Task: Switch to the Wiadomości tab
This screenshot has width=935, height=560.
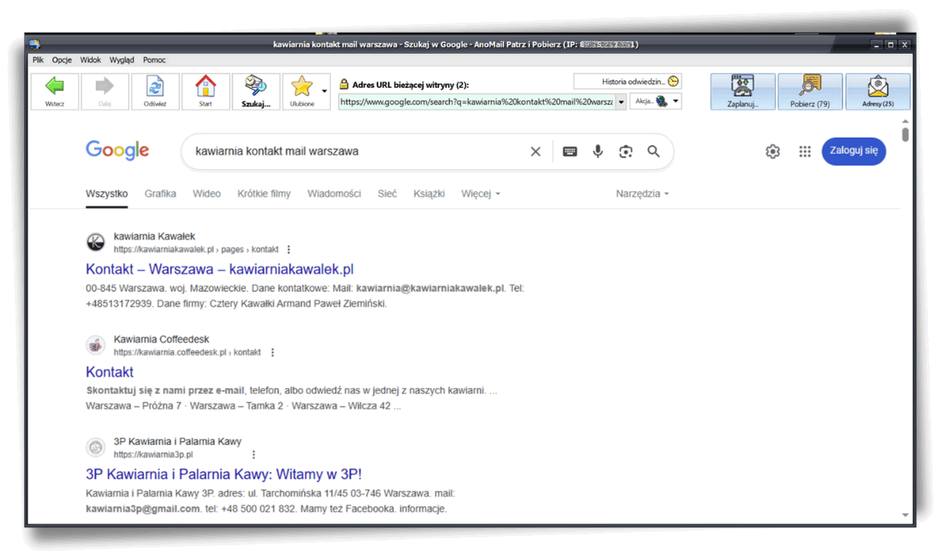Action: pos(334,194)
